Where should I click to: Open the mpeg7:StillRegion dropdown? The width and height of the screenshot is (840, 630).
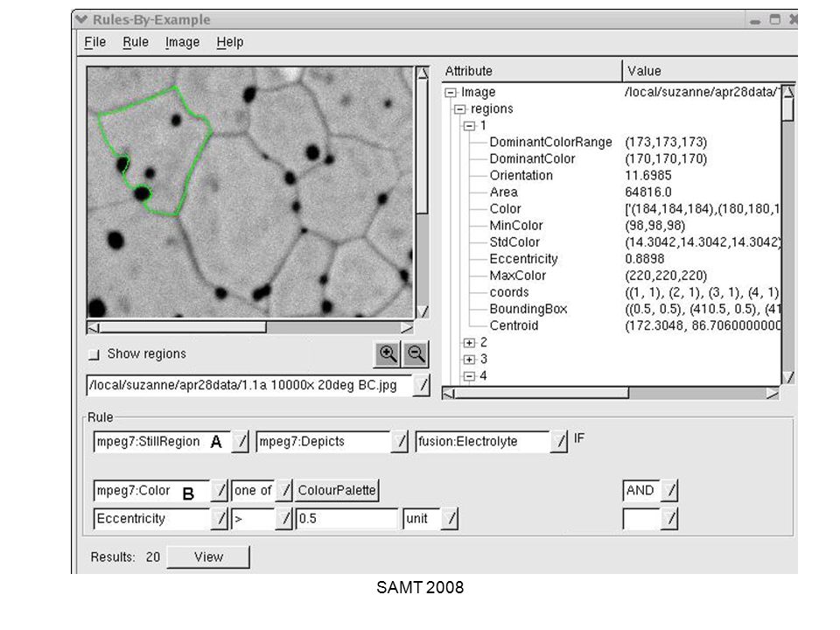(241, 441)
